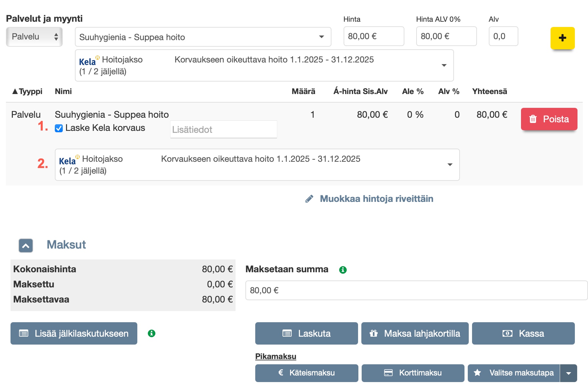The height and width of the screenshot is (386, 588).
Task: Open Kassa cash register button
Action: point(523,333)
